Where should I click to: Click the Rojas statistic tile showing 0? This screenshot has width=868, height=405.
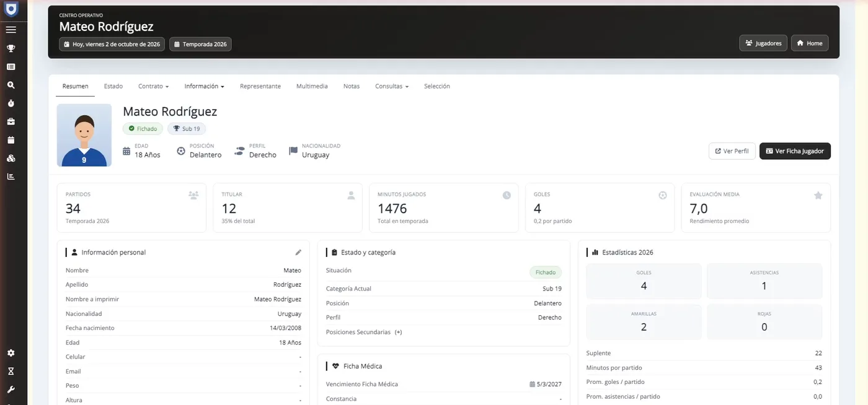(764, 322)
